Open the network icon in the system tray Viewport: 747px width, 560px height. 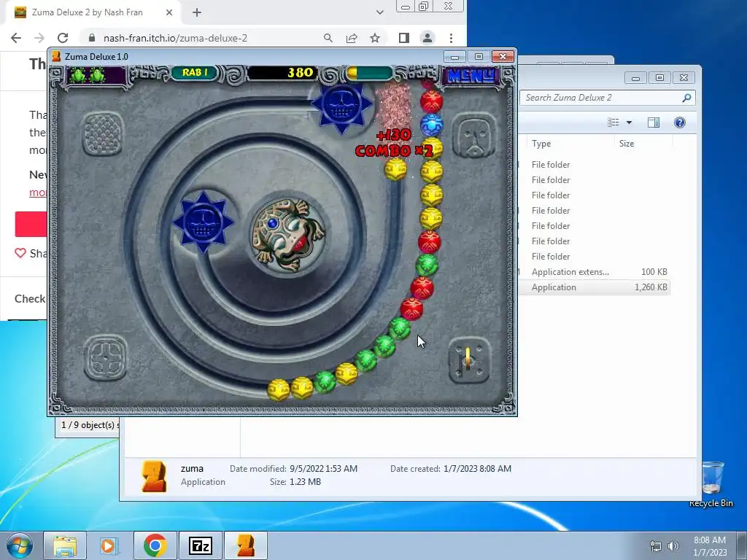tap(656, 545)
